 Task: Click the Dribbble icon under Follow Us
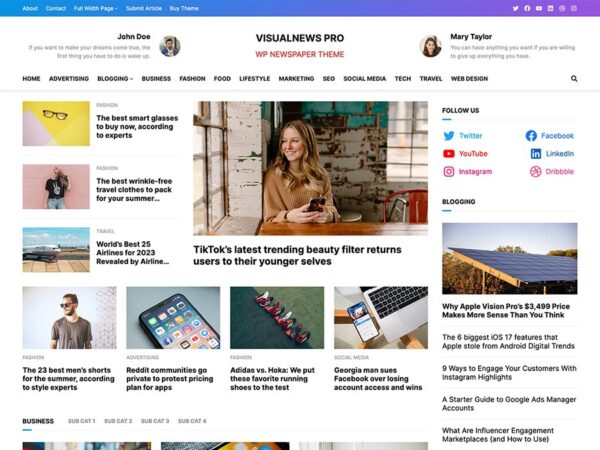pos(535,171)
